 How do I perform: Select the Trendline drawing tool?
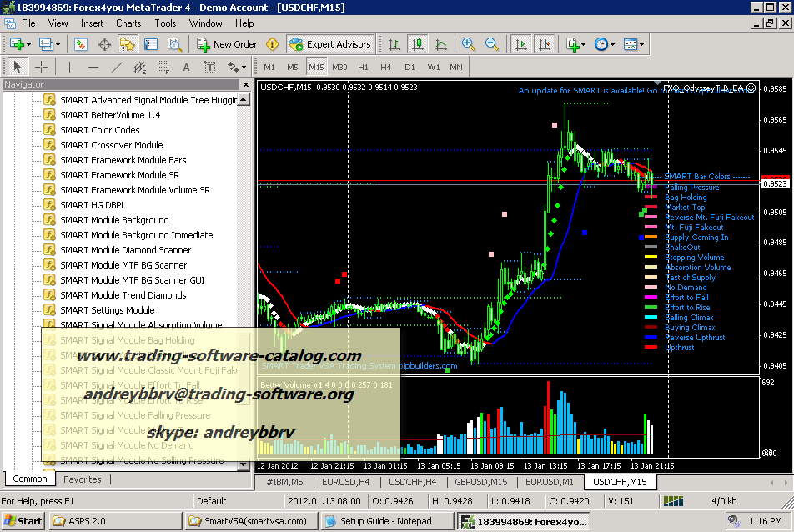[117, 67]
